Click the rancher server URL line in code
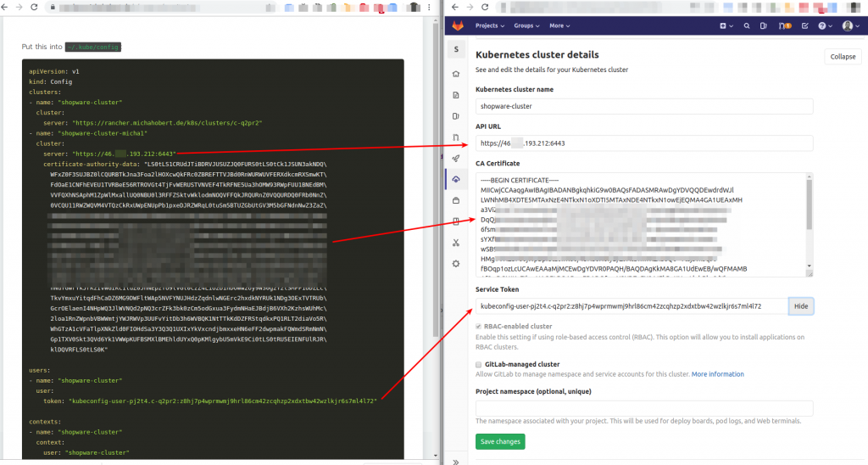 153,122
